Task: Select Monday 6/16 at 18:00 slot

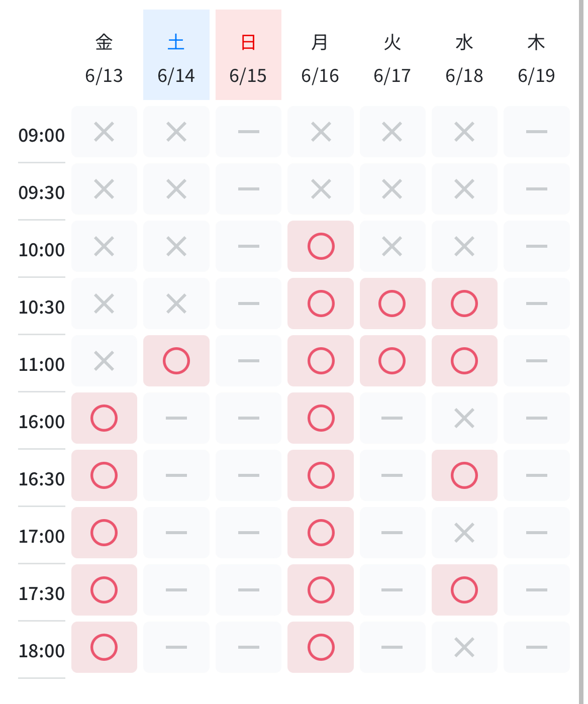Action: coord(321,647)
